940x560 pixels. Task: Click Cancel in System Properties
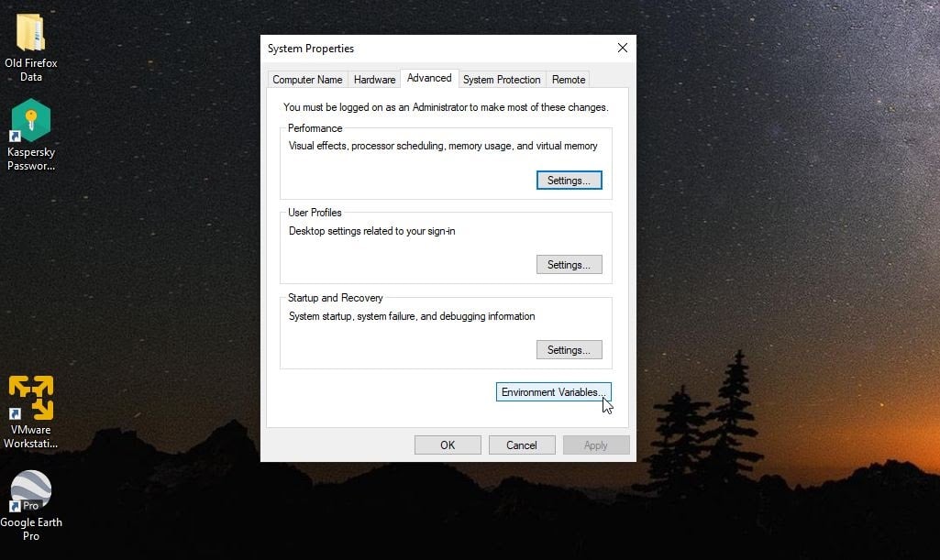[522, 445]
